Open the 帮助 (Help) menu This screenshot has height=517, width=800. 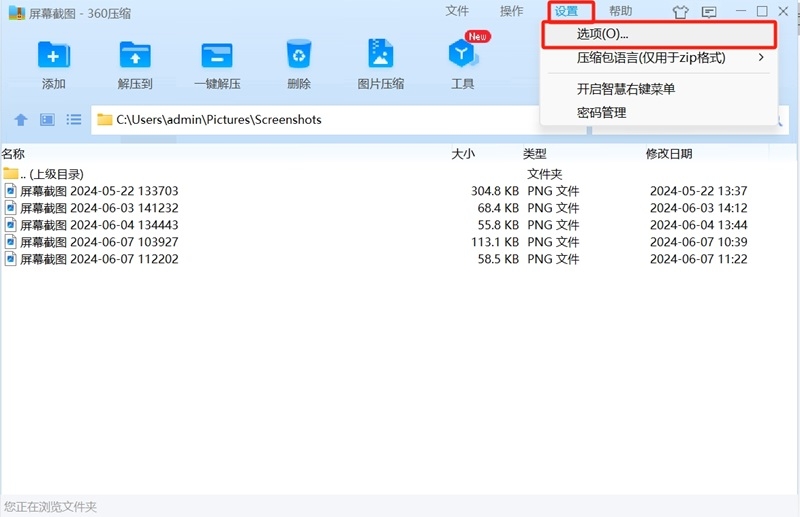620,11
